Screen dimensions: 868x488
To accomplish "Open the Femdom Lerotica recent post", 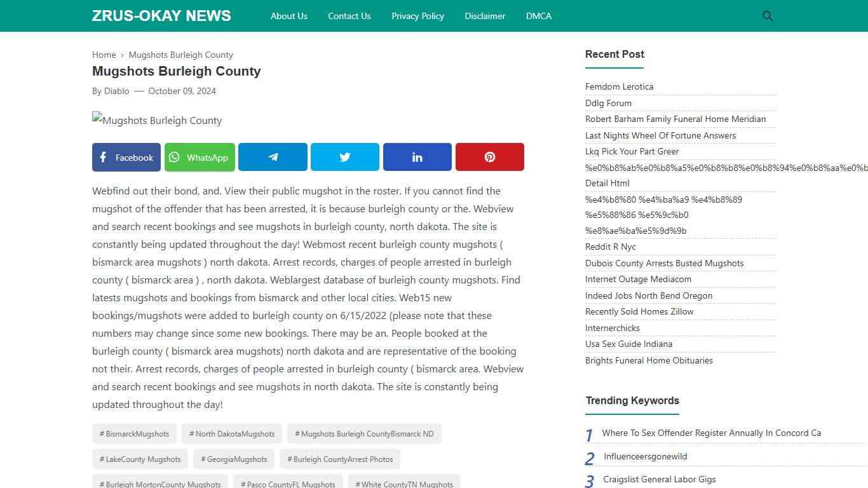I will (619, 86).
